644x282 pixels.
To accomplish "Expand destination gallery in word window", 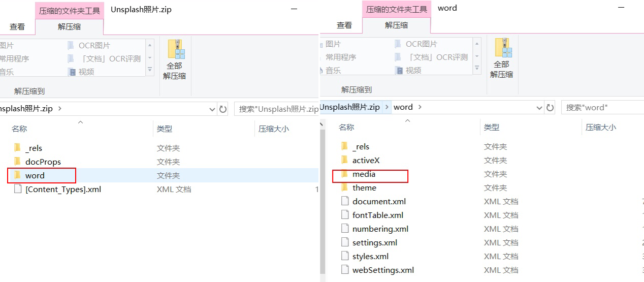I will (x=477, y=69).
